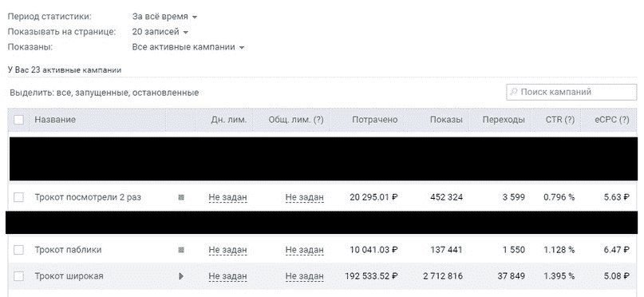Edit daily limit Не задан for Трокот широкая
The width and height of the screenshot is (644, 297).
[227, 276]
